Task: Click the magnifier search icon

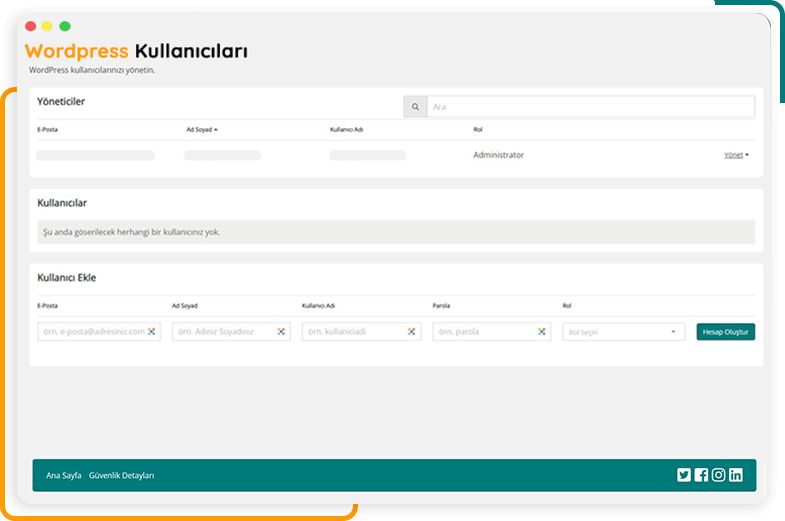Action: tap(415, 107)
